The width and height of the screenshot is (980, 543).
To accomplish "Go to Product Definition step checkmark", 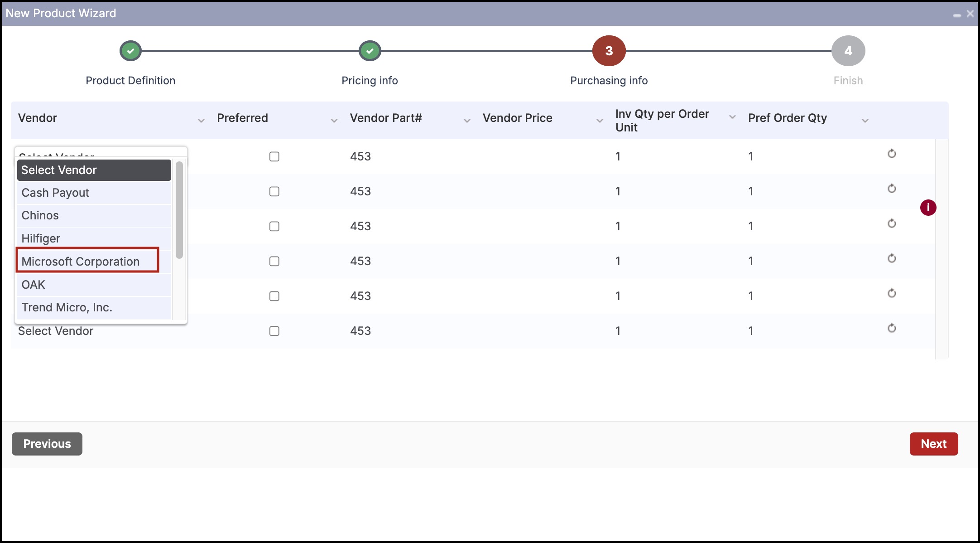I will (130, 51).
